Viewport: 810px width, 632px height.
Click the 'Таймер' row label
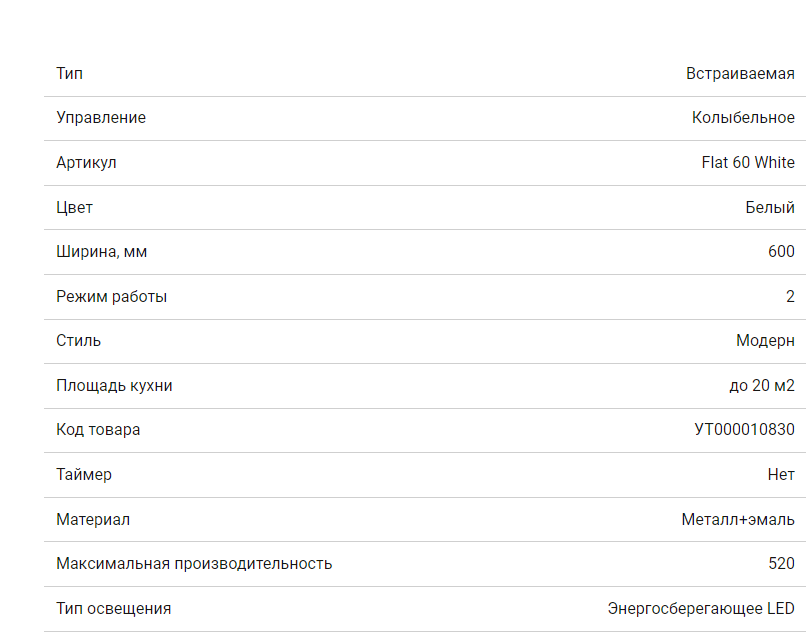point(84,474)
